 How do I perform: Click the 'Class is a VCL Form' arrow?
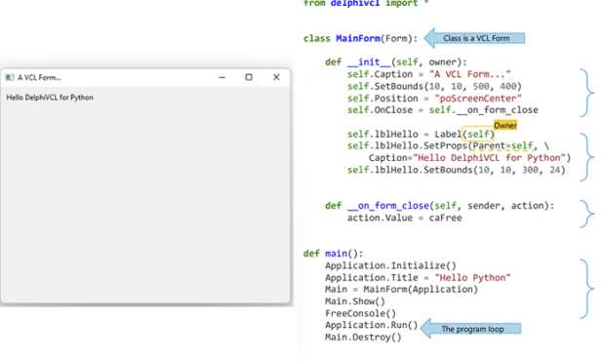tap(474, 38)
